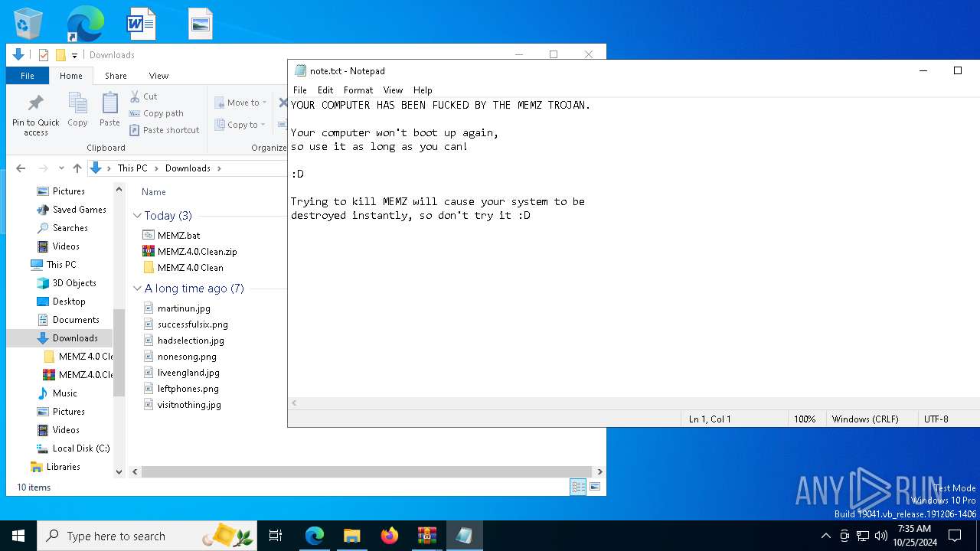This screenshot has height=551, width=980.
Task: Collapse the A long time ago group
Action: coord(138,289)
